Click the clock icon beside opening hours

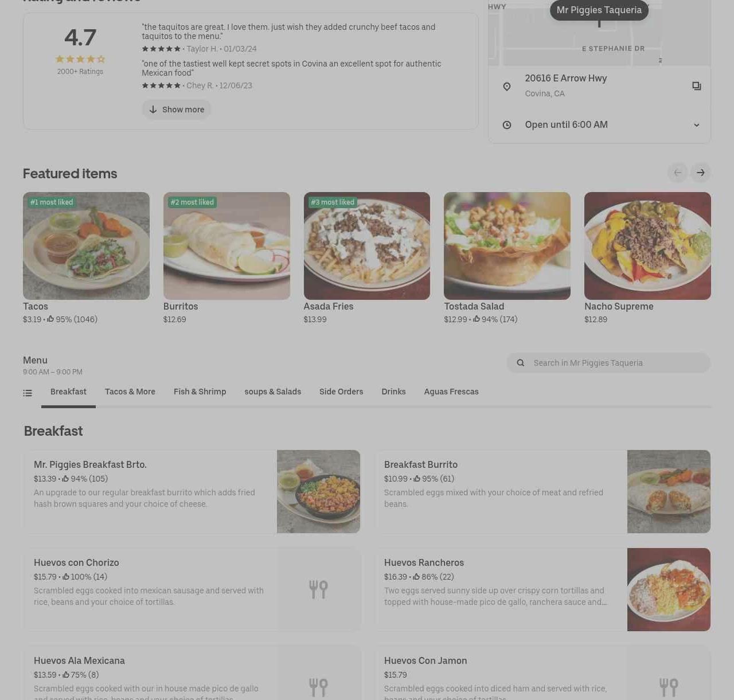click(507, 125)
